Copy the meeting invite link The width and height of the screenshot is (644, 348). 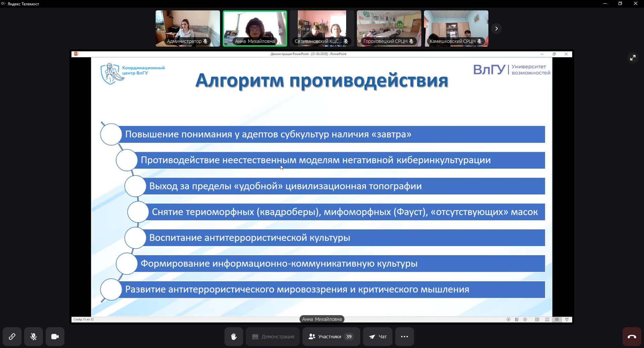(x=12, y=337)
